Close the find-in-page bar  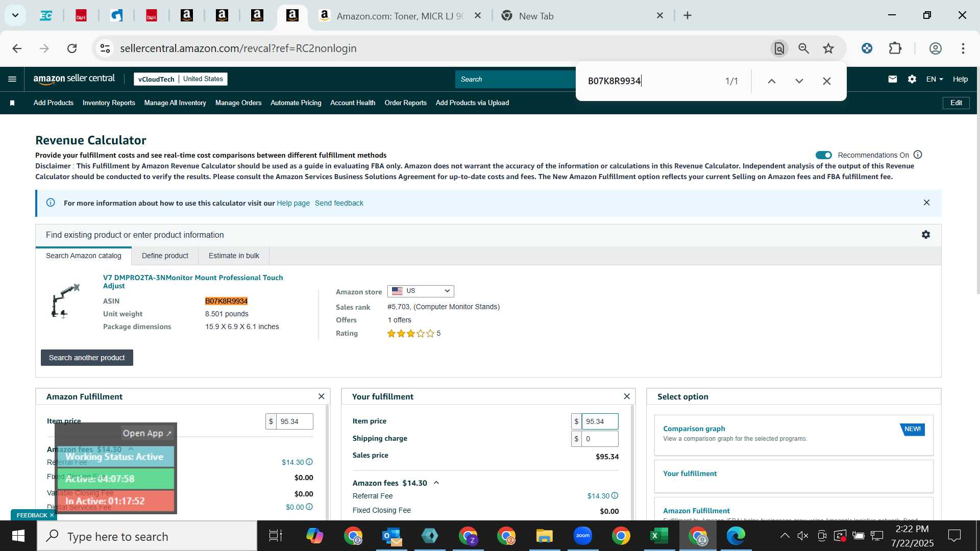(x=827, y=81)
